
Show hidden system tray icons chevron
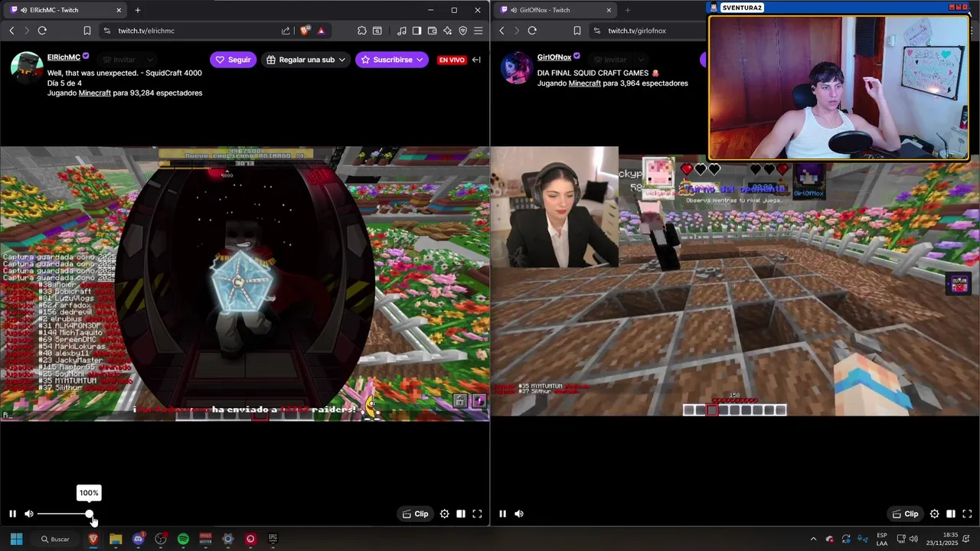pos(813,539)
